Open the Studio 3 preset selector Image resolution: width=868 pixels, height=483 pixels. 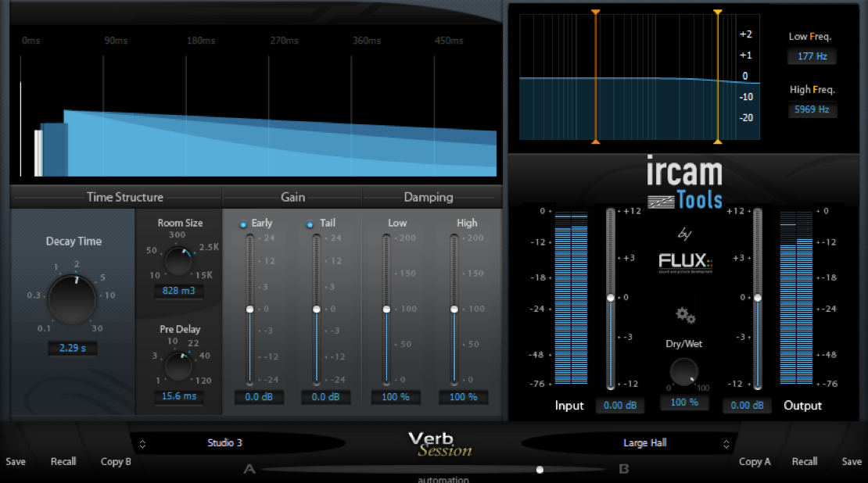click(x=224, y=443)
